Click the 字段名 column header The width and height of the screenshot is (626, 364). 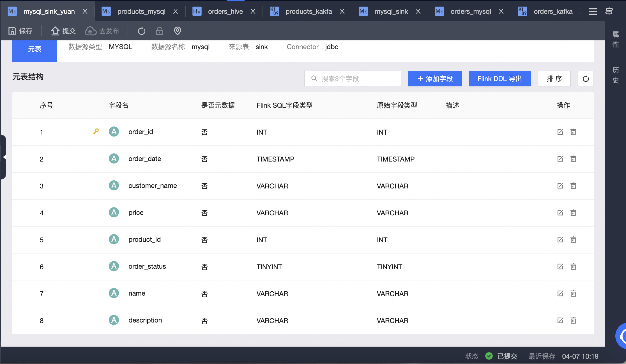(x=118, y=105)
